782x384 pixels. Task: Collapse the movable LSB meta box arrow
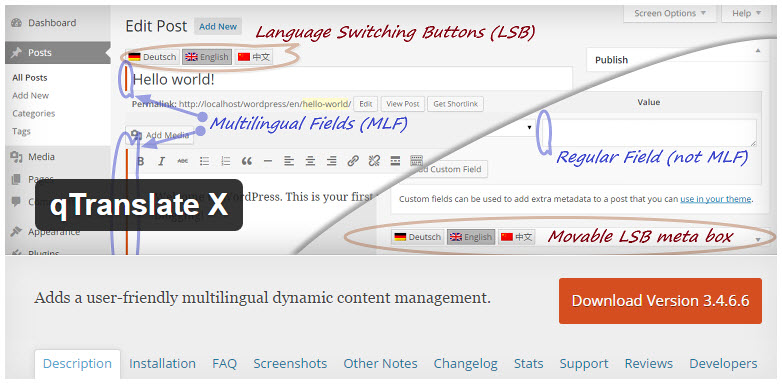point(759,240)
